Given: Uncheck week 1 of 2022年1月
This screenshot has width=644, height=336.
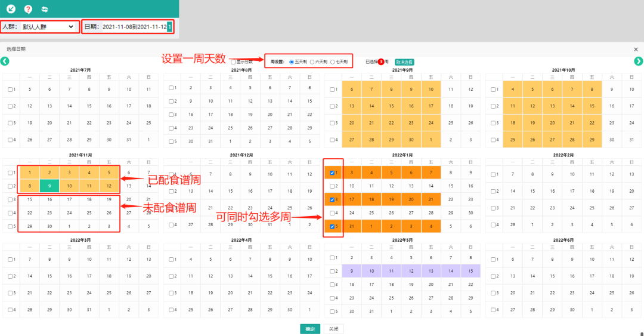Looking at the screenshot, I should click(x=332, y=172).
